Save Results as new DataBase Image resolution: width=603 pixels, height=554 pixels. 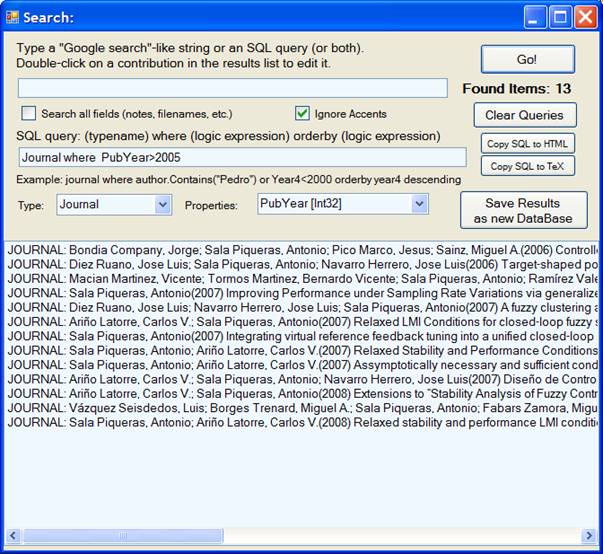point(523,210)
